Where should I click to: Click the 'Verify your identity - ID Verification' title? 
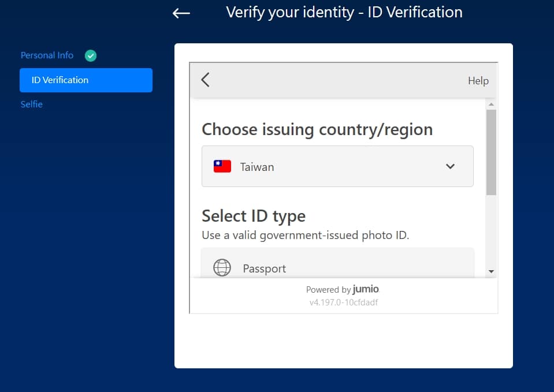point(344,13)
